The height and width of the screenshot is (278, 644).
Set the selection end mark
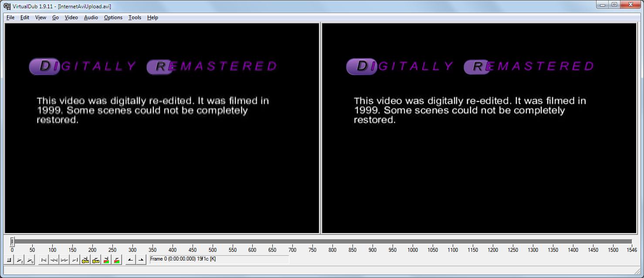click(x=141, y=260)
